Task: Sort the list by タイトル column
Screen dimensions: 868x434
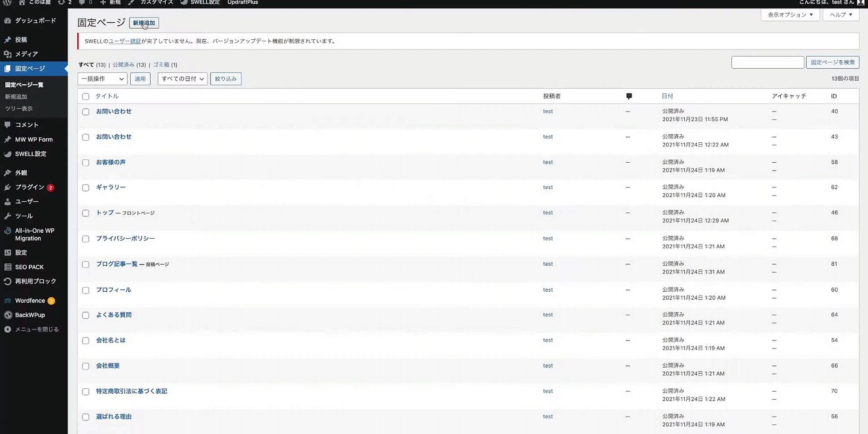Action: 107,96
